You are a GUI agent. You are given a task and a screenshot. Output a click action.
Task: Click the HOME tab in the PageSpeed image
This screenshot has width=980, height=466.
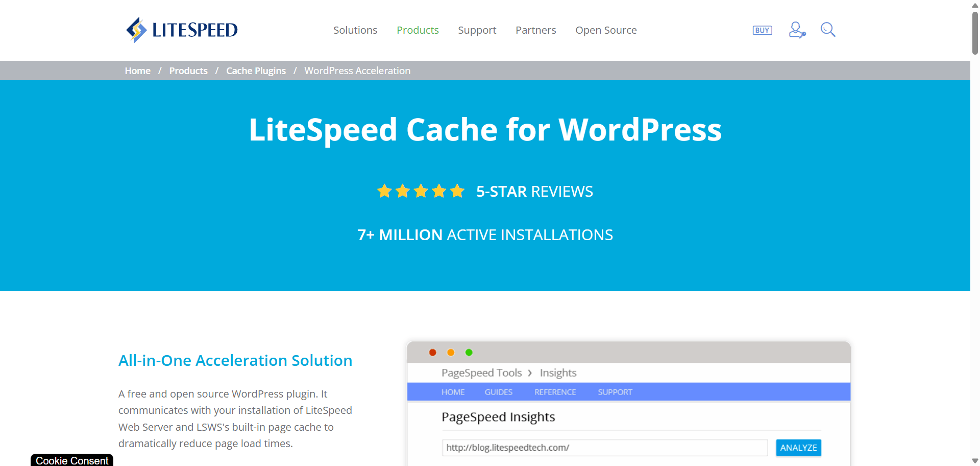point(453,392)
